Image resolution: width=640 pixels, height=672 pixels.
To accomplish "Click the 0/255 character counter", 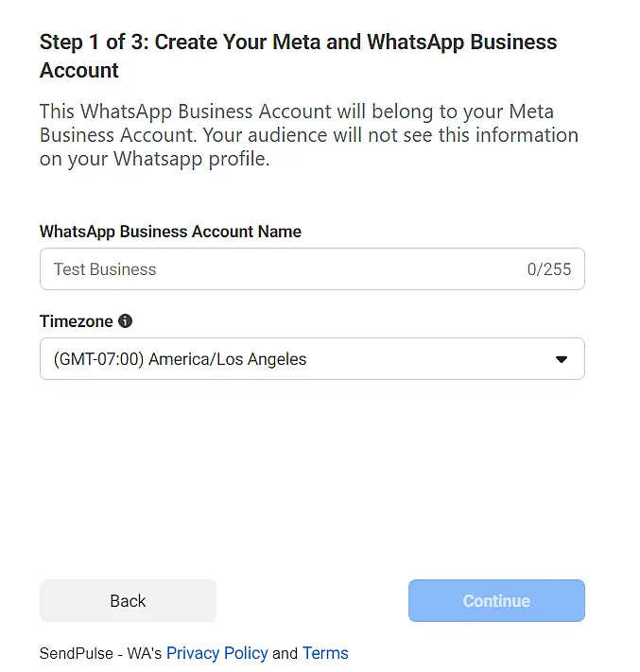I will (x=549, y=269).
